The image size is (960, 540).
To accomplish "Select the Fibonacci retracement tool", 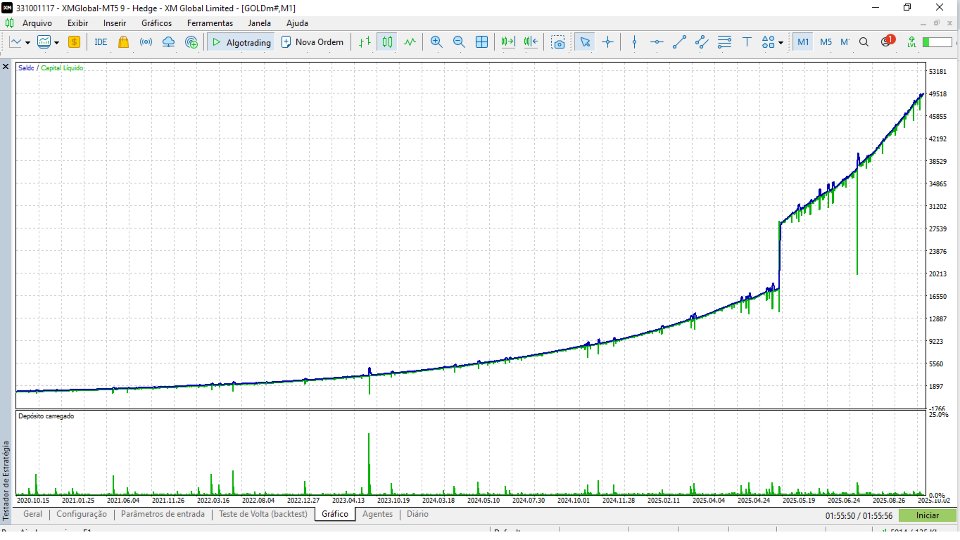I will click(x=724, y=42).
